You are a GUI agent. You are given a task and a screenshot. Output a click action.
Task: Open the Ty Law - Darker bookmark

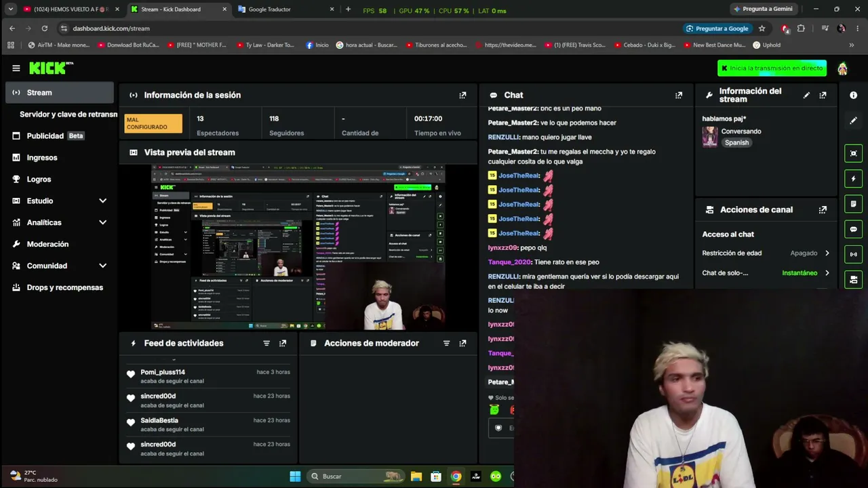(x=266, y=45)
